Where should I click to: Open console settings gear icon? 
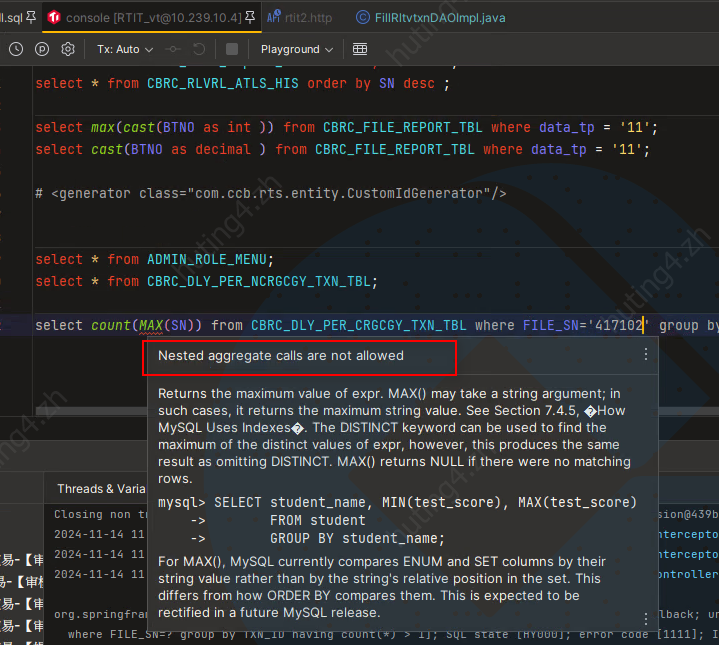coord(68,49)
